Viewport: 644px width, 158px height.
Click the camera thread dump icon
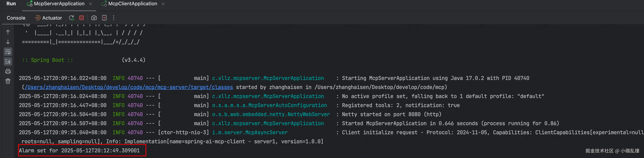point(94,18)
